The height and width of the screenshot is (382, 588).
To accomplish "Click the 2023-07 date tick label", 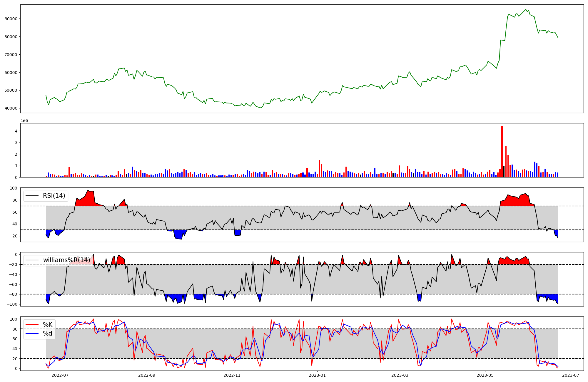I will [571, 375].
